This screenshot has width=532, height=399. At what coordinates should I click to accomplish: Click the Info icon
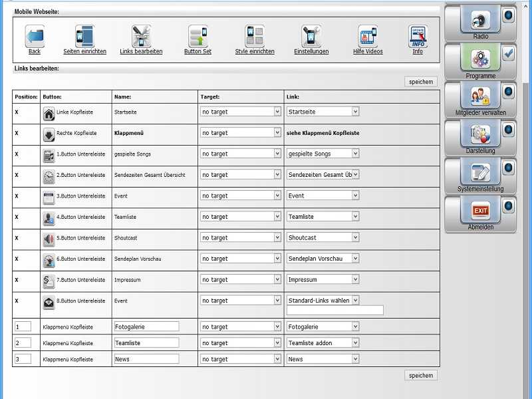pyautogui.click(x=418, y=36)
